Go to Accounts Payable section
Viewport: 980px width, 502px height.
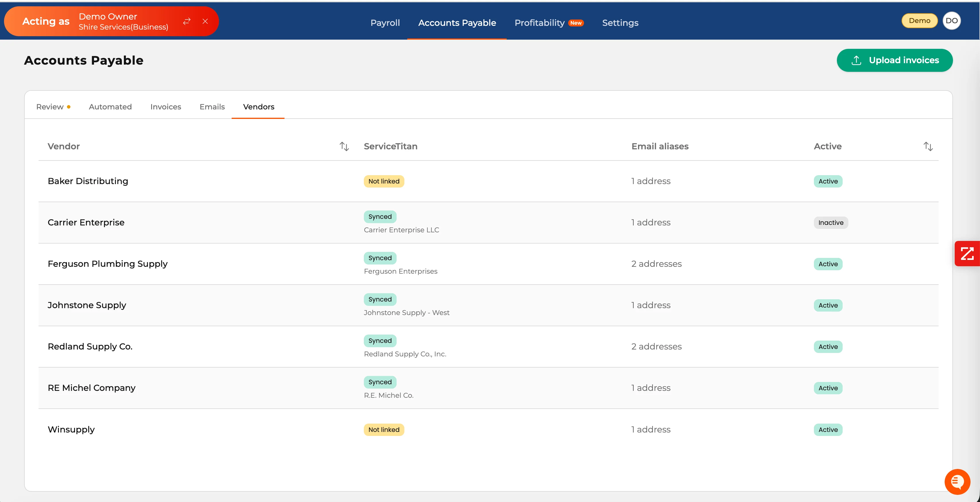point(457,23)
